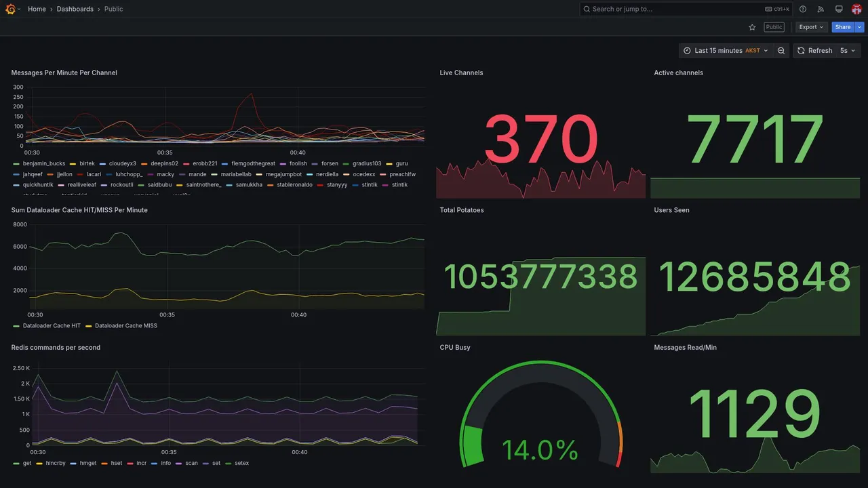This screenshot has width=868, height=488.
Task: Open the Dashboards breadcrumb
Action: 75,9
